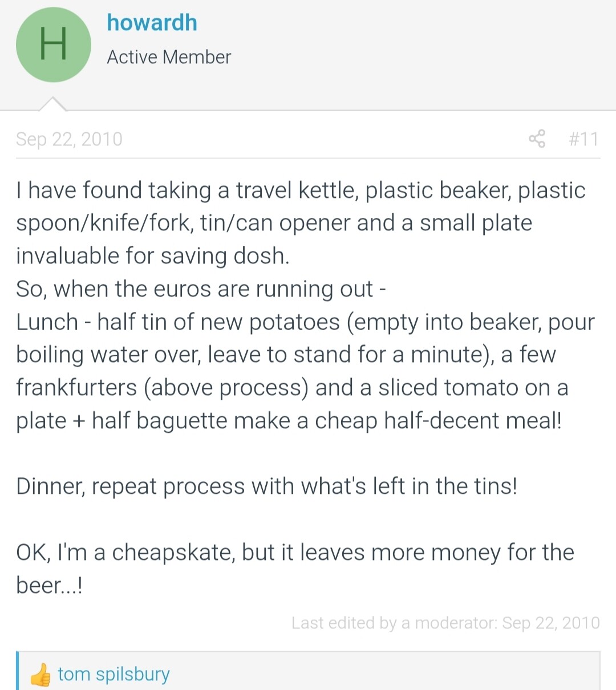Click the Sep 22, 2010 post date

[69, 139]
